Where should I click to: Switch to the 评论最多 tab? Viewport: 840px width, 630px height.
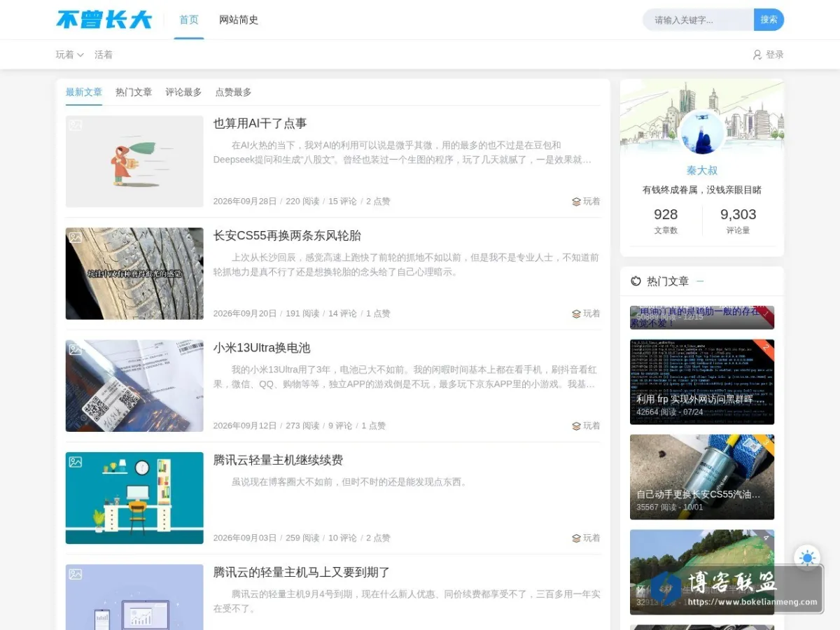tap(183, 92)
